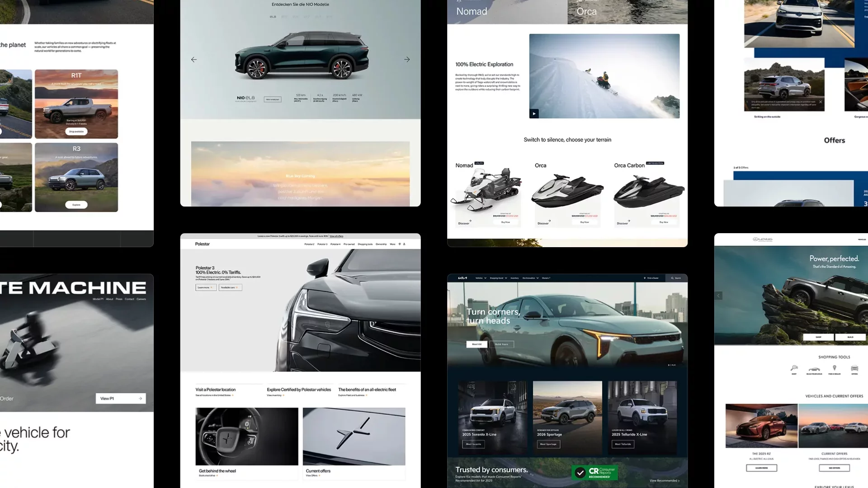The height and width of the screenshot is (488, 868).
Task: Click Explore Fleet and business link
Action: click(x=352, y=395)
